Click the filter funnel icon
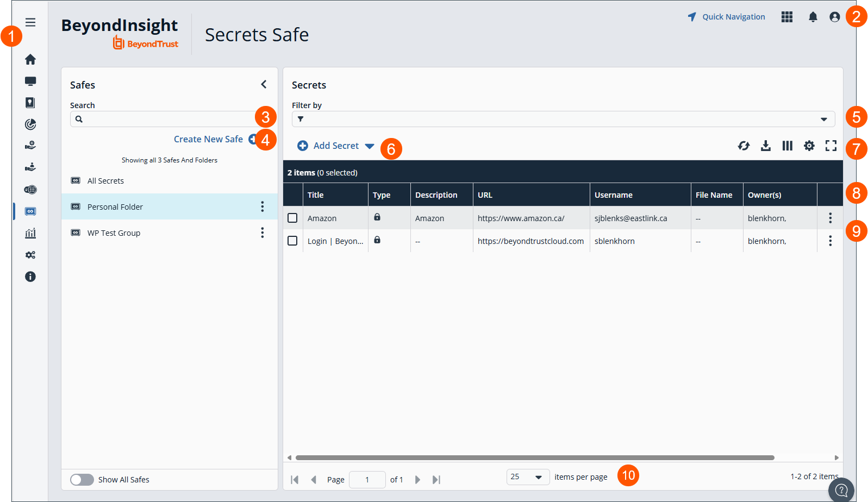The width and height of the screenshot is (868, 502). [x=301, y=119]
